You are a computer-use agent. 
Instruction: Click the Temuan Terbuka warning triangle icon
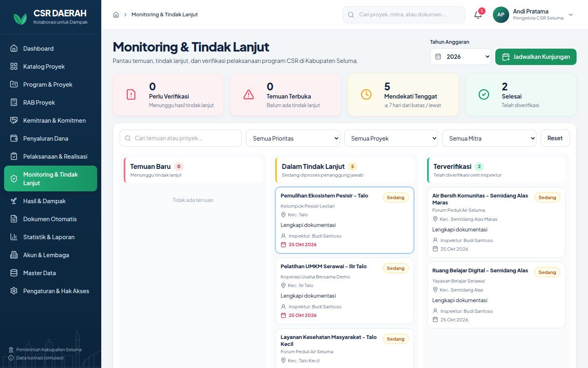(x=249, y=94)
